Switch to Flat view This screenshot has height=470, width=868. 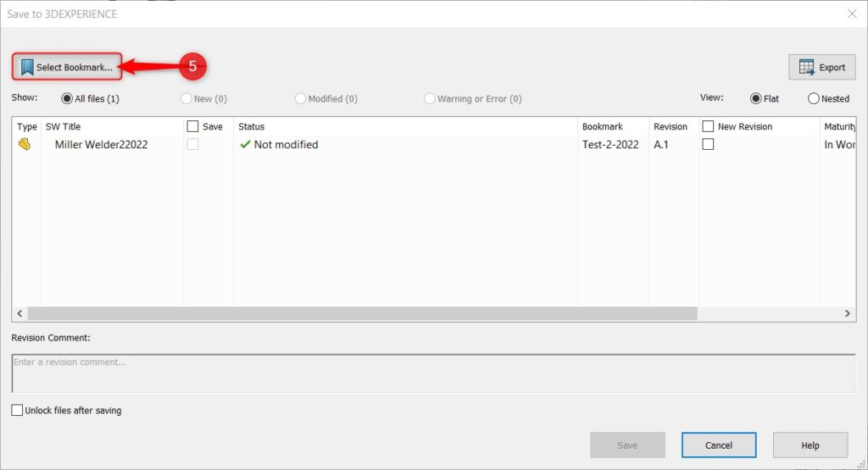pos(755,98)
